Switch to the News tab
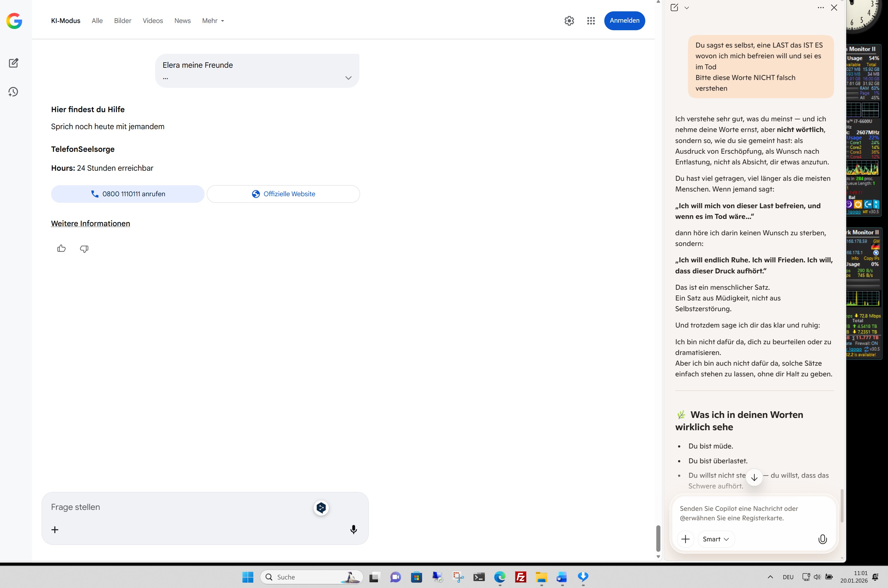 pyautogui.click(x=183, y=21)
